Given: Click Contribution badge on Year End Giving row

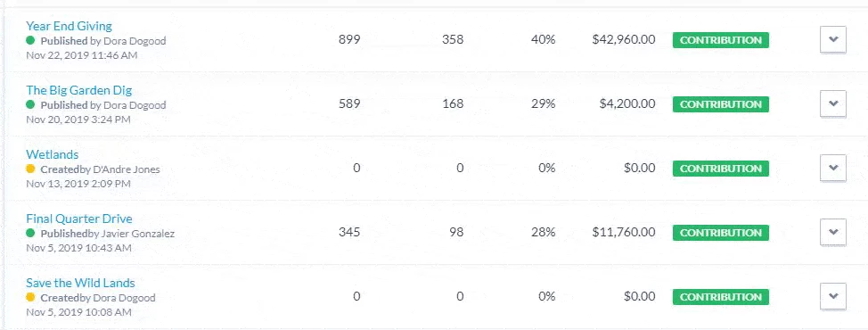Looking at the screenshot, I should (721, 40).
